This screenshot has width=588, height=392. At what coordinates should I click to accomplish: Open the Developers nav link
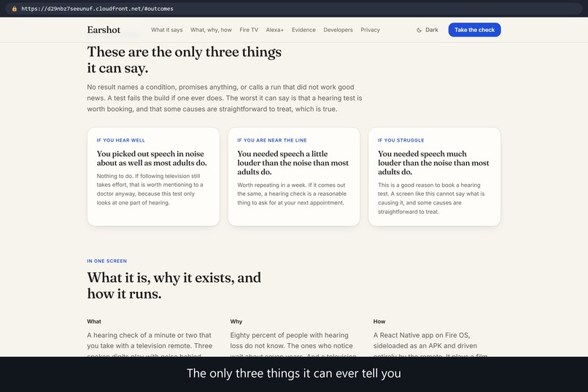tap(339, 30)
